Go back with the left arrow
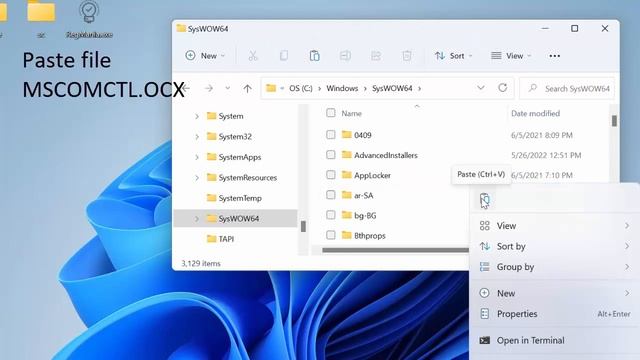Viewport: 640px width, 360px height. (186, 88)
